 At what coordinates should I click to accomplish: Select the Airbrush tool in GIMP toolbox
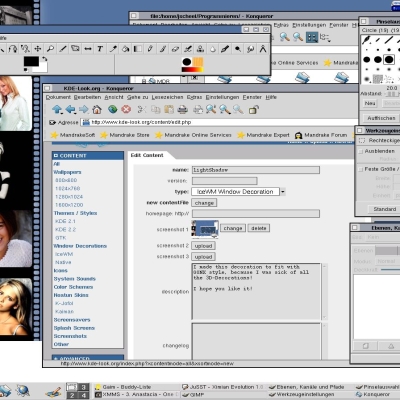click(x=188, y=49)
